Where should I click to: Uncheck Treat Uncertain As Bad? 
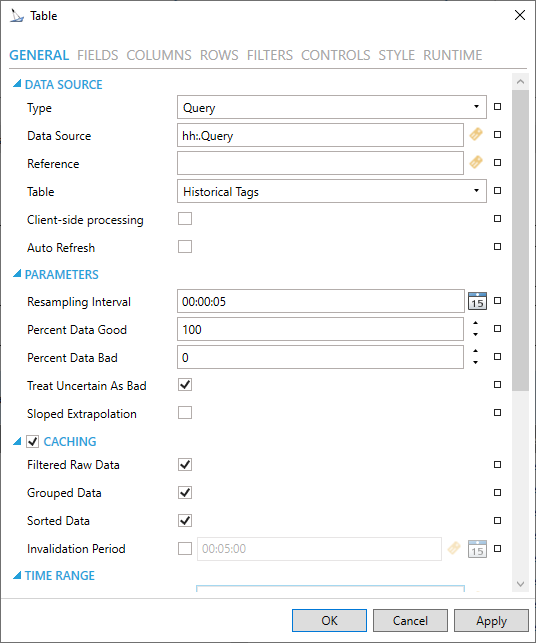185,385
